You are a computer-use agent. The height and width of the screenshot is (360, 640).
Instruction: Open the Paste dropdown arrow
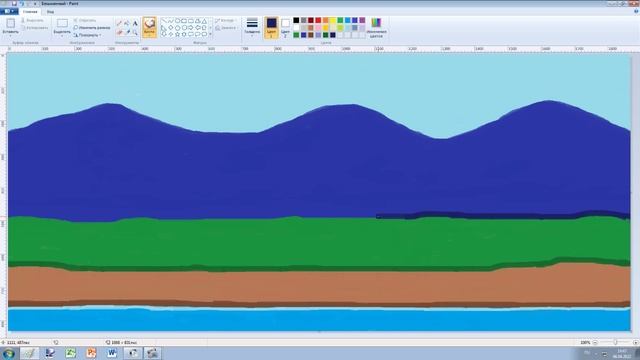(x=11, y=36)
